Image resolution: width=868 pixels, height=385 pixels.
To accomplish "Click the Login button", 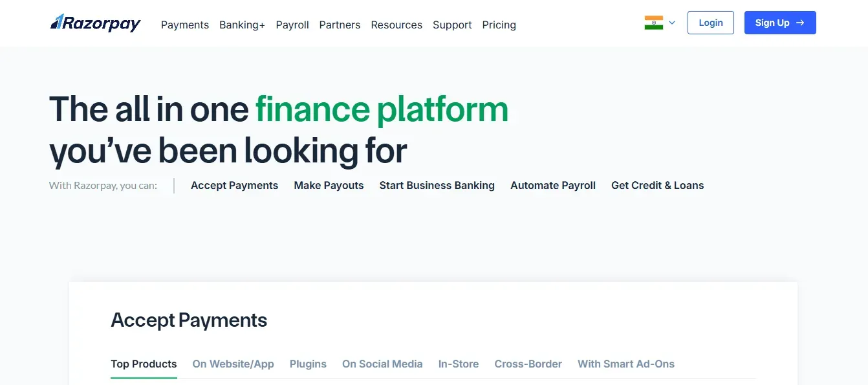I will pyautogui.click(x=710, y=23).
